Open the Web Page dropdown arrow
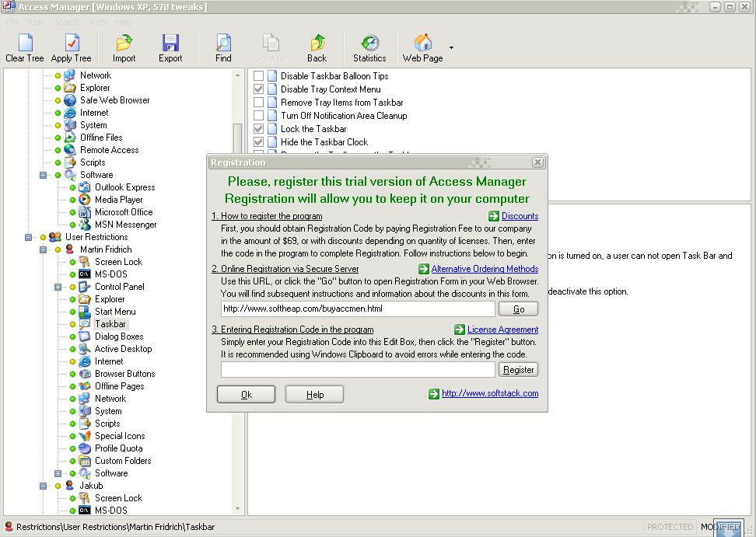Screen dimensions: 756x537 [x=451, y=47]
